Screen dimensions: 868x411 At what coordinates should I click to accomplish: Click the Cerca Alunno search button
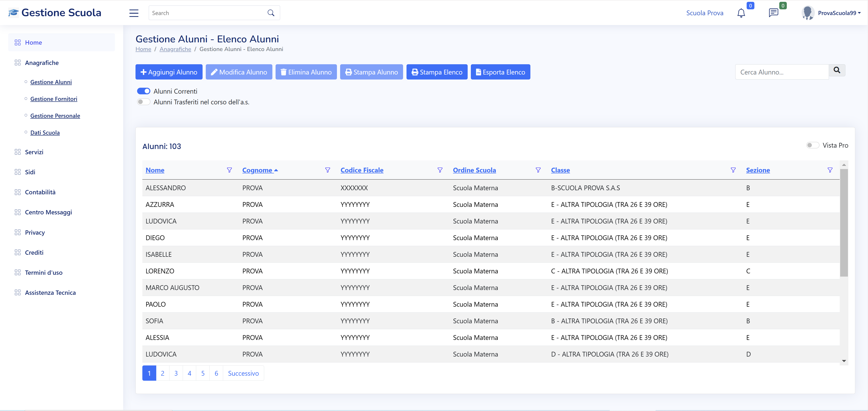tap(837, 70)
